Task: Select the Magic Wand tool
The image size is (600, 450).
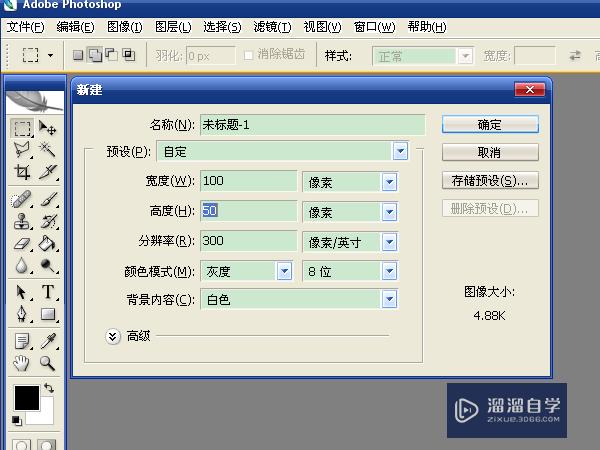Action: [47, 150]
